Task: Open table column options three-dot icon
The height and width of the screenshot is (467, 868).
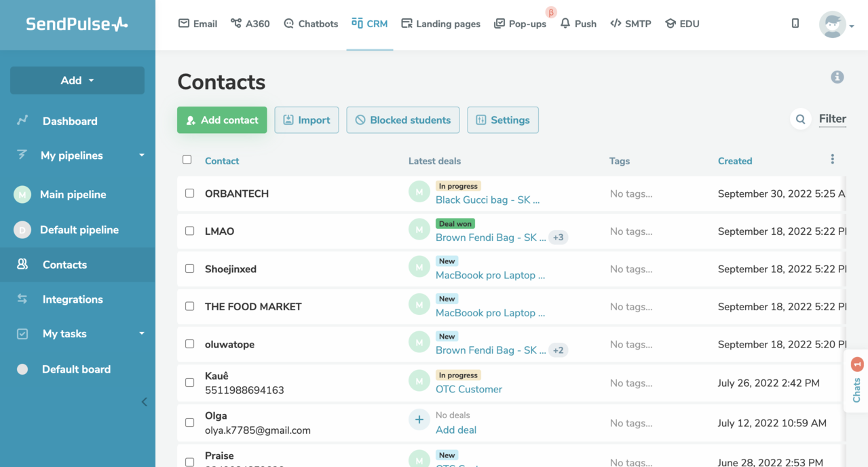Action: [x=832, y=160]
